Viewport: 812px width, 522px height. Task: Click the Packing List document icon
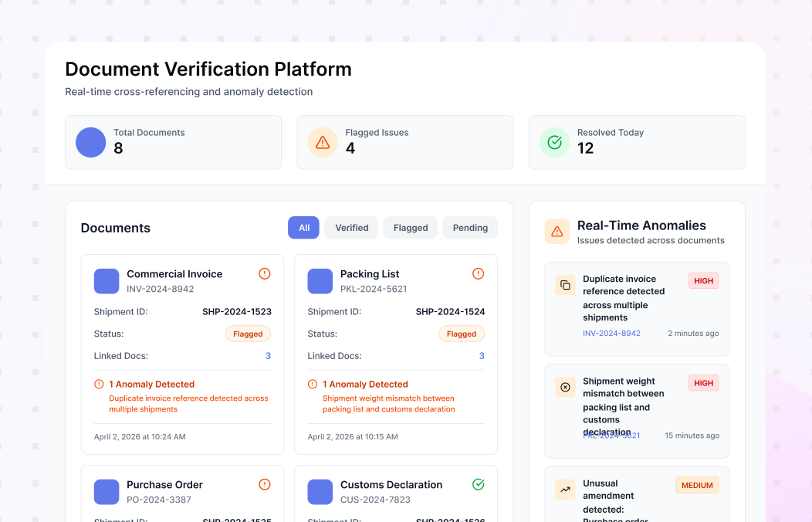pyautogui.click(x=320, y=281)
